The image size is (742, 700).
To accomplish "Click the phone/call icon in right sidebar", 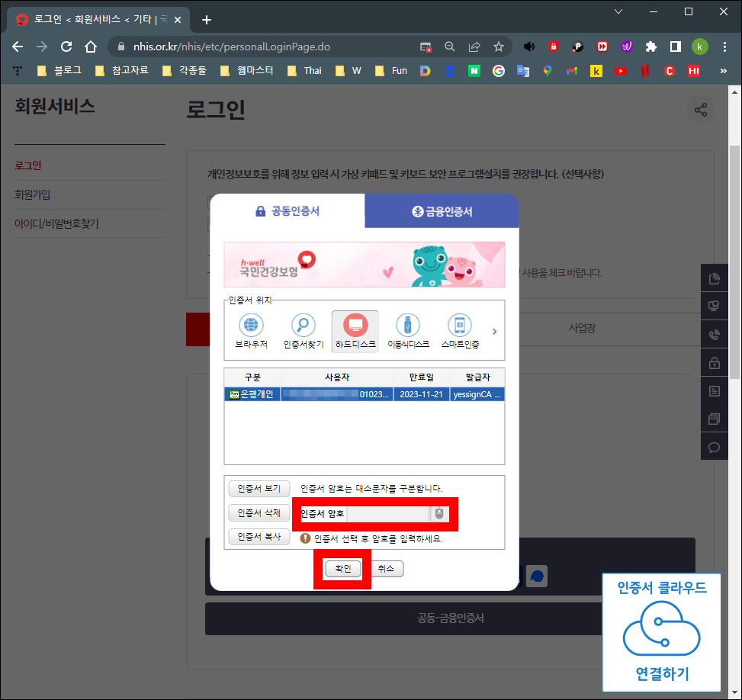I will pos(714,335).
